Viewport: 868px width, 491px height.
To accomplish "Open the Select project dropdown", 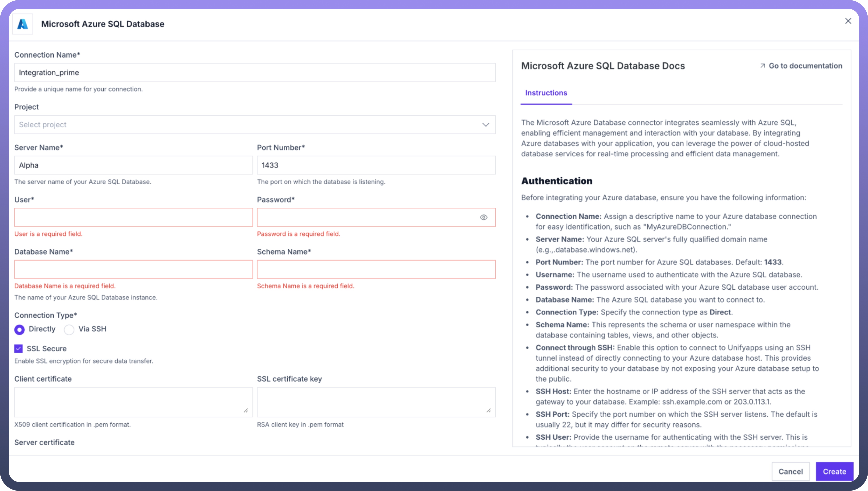I will point(249,125).
